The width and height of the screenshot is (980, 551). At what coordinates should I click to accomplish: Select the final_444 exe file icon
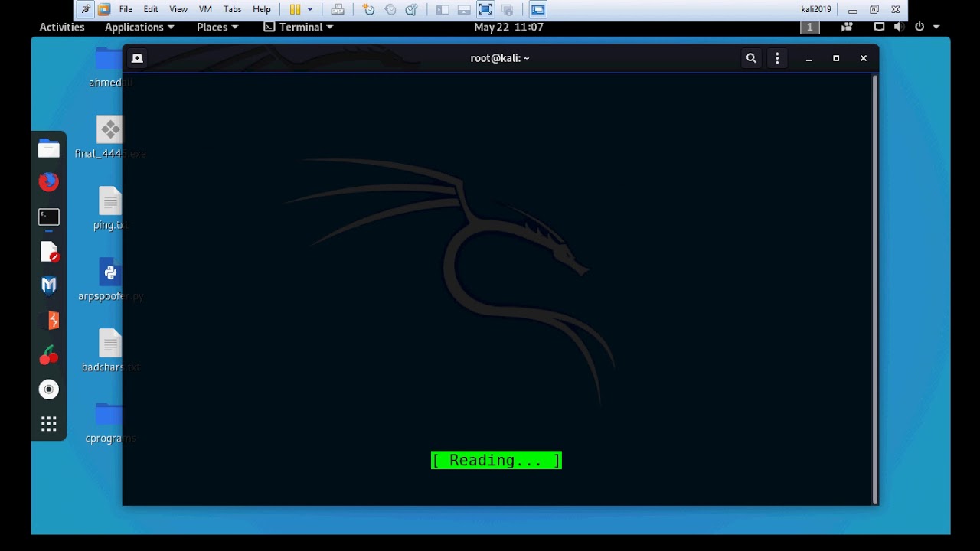[x=109, y=129]
